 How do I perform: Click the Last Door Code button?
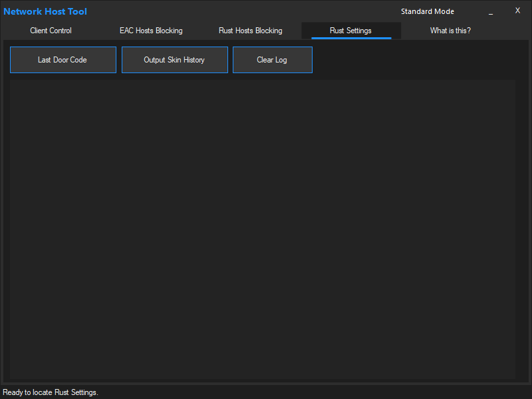pos(63,59)
